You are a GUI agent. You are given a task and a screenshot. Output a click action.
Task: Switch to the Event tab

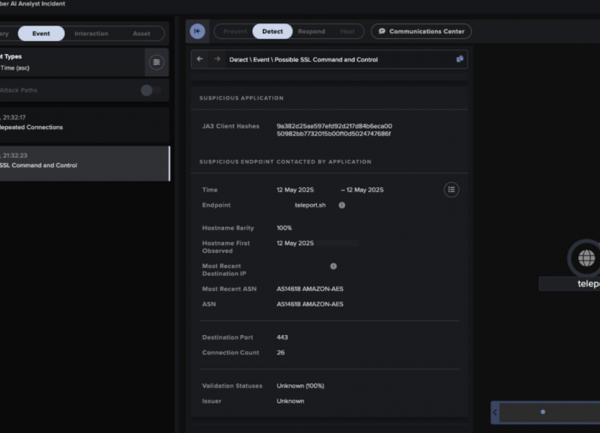(x=41, y=34)
